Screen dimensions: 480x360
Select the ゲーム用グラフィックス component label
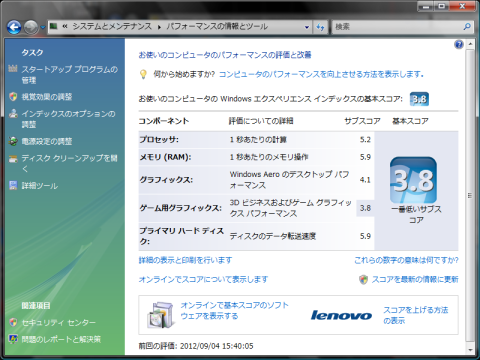tap(180, 208)
